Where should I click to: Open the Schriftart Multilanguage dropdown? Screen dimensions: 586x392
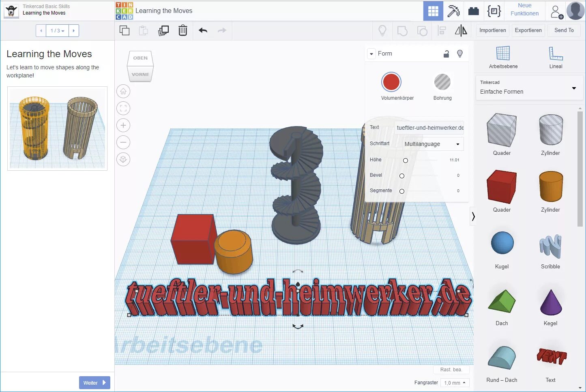(432, 144)
